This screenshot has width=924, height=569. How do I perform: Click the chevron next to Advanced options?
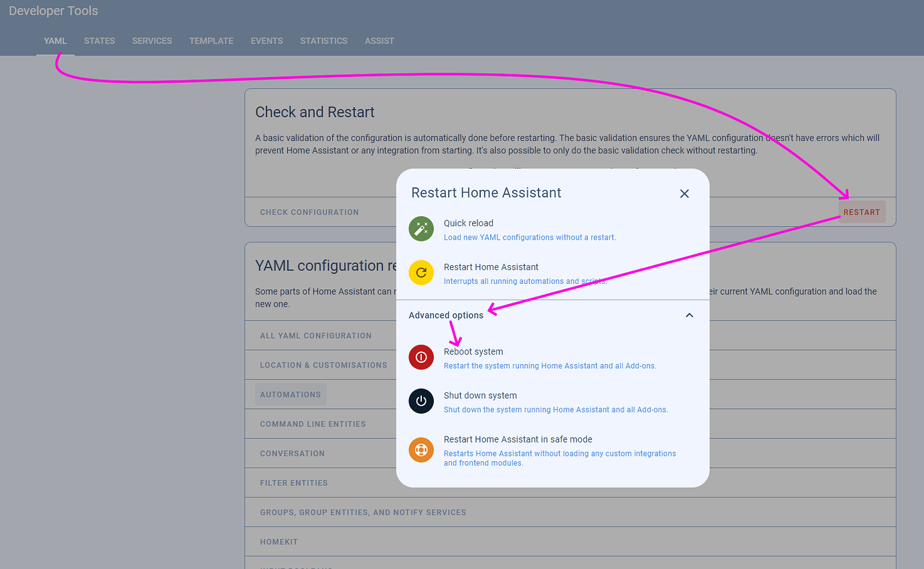689,315
